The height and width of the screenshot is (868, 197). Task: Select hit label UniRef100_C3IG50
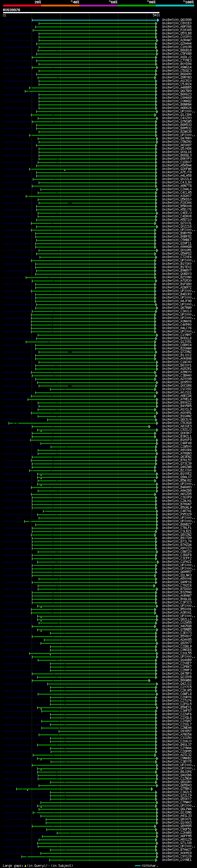177,738
